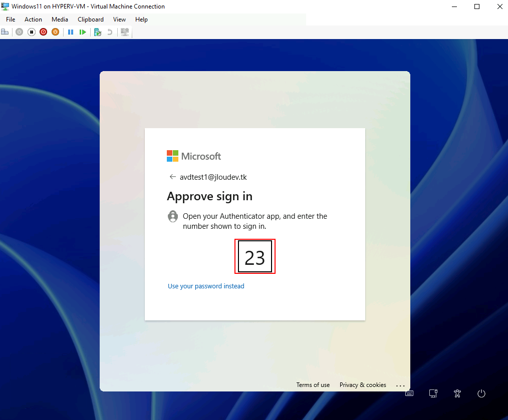This screenshot has width=508, height=420.
Task: Click the Virtual Machine Connection title bar icon
Action: click(5, 7)
